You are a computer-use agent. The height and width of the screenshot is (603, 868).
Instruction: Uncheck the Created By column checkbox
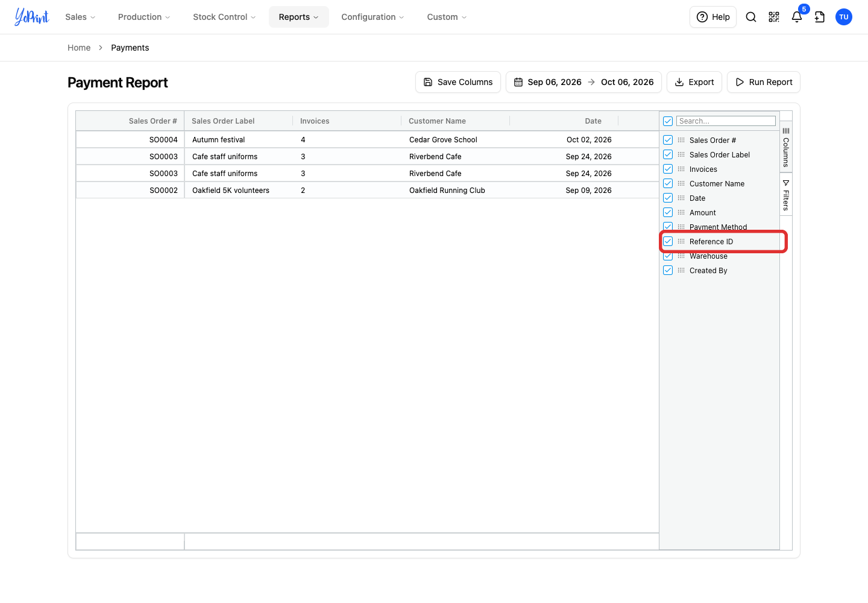click(668, 270)
